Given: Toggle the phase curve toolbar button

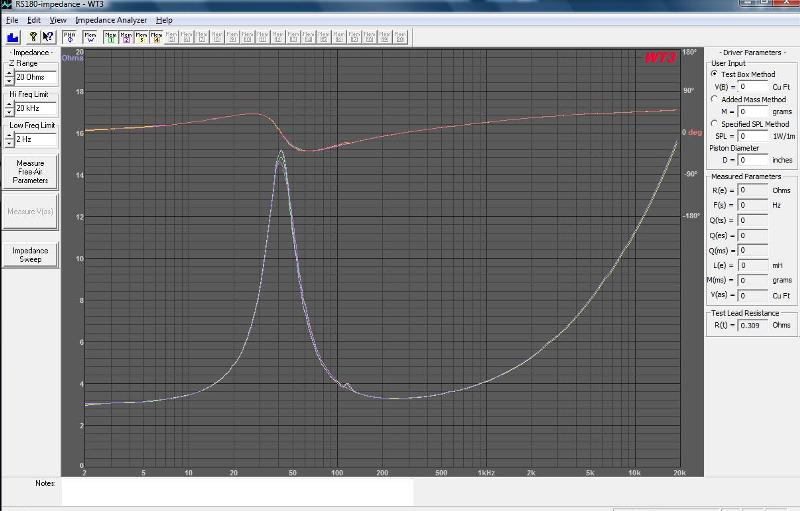Looking at the screenshot, I should point(70,37).
